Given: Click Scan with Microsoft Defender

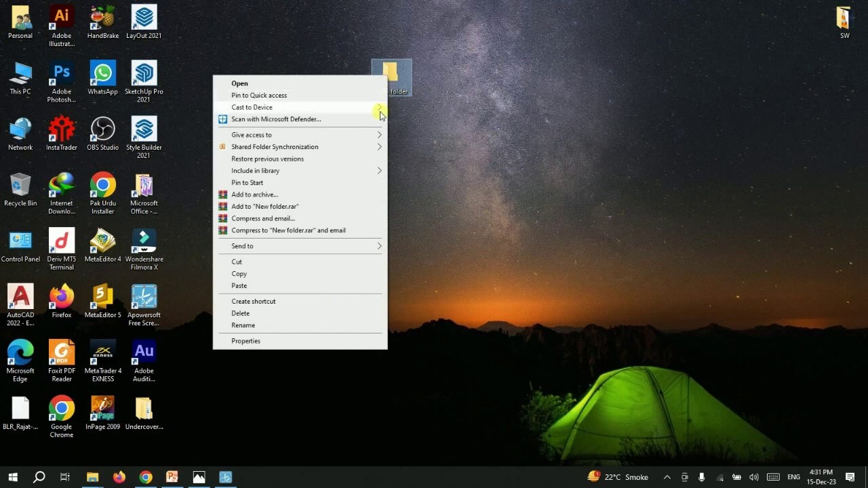Looking at the screenshot, I should coord(275,119).
